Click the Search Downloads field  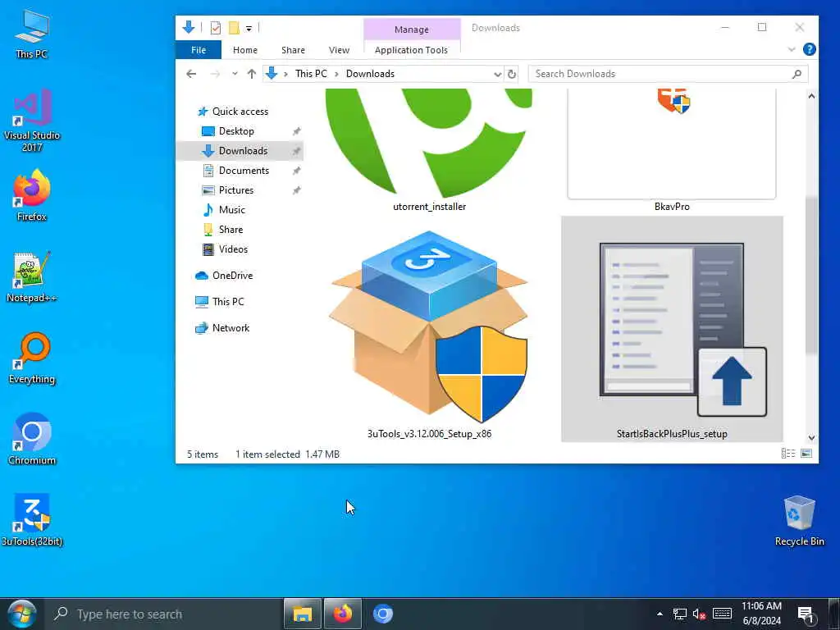click(x=668, y=74)
